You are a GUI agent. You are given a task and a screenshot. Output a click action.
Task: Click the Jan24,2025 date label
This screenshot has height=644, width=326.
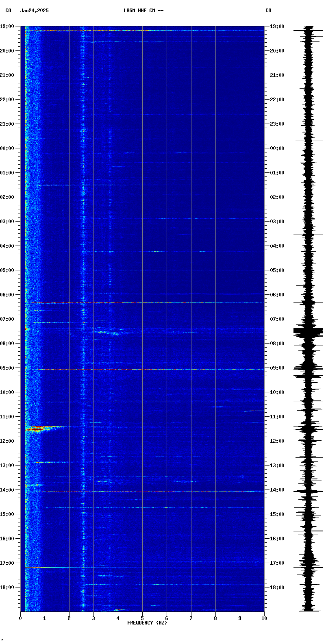click(34, 11)
